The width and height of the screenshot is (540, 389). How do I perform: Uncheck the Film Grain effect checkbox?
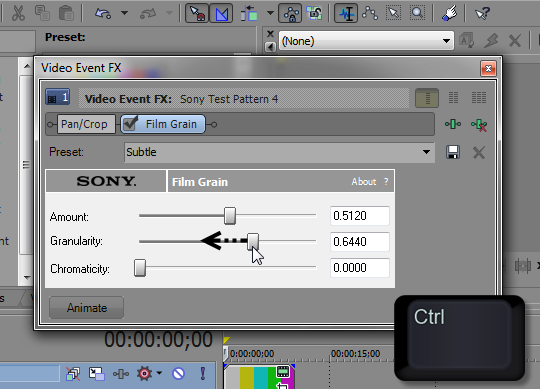coord(130,123)
